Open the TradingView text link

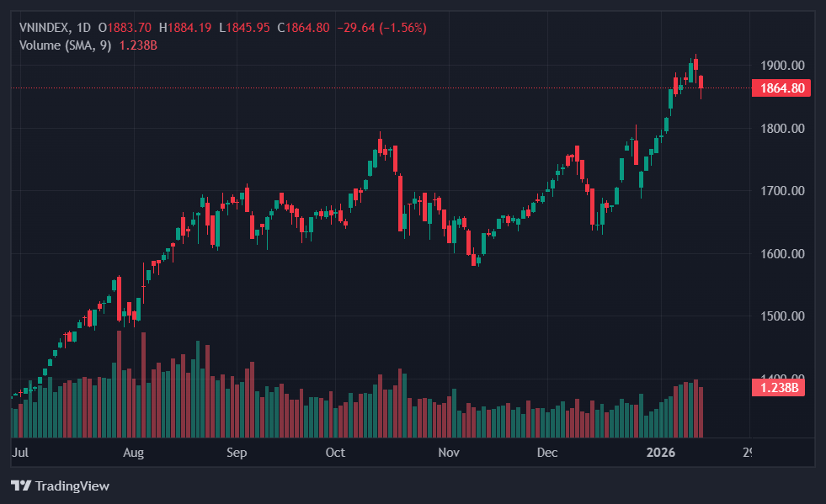coord(72,485)
